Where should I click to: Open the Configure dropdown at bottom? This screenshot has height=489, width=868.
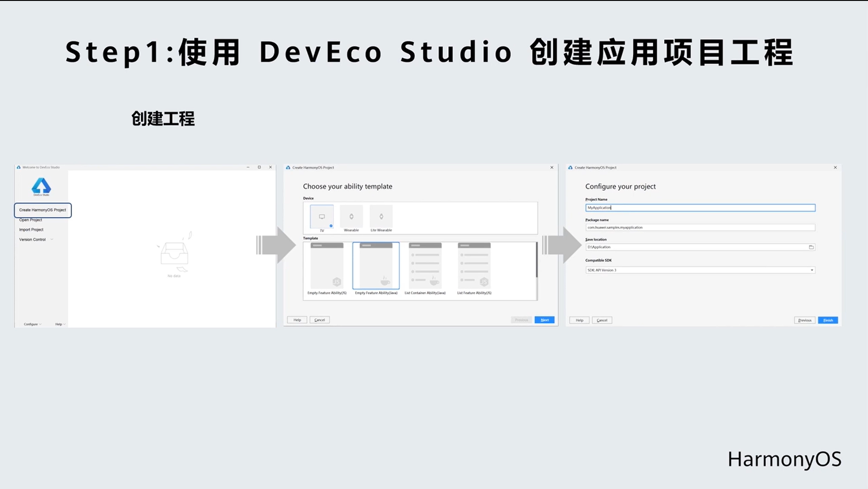click(x=33, y=324)
